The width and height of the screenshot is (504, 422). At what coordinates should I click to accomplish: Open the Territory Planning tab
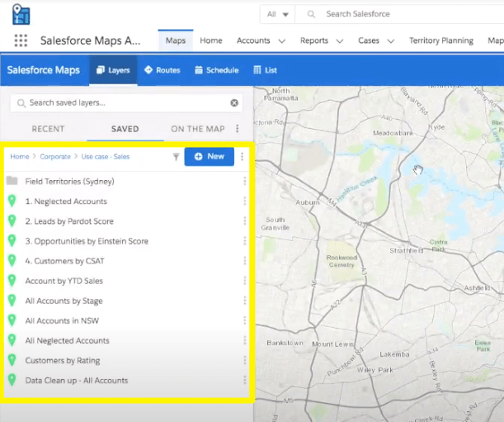[441, 40]
